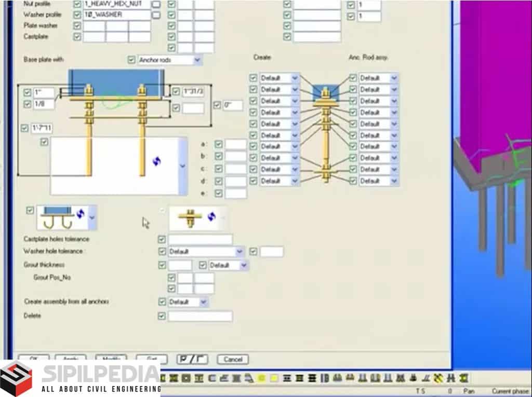
Task: Select the yellow highlighted icon in the components toolbar
Action: 261,379
